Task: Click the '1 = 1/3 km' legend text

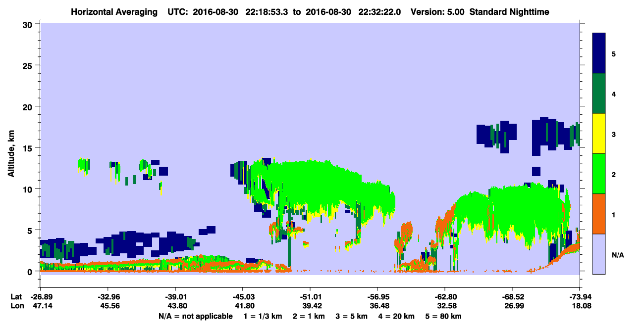Action: point(262,316)
